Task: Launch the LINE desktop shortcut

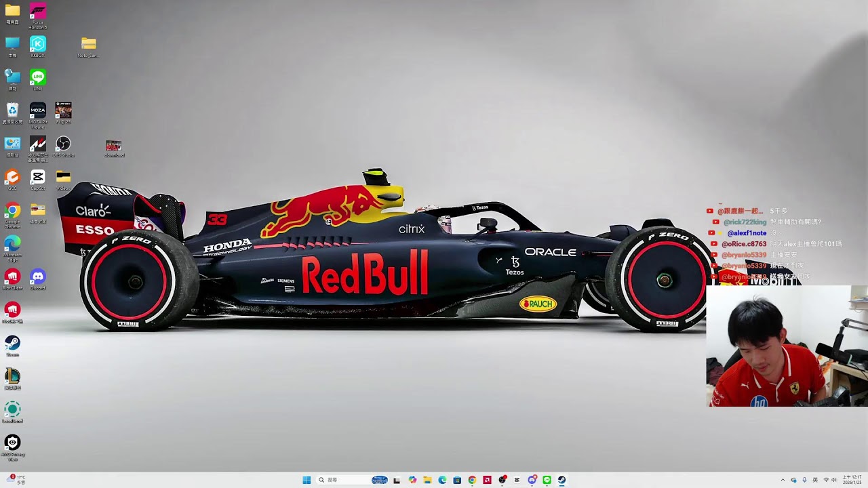Action: pyautogui.click(x=38, y=79)
